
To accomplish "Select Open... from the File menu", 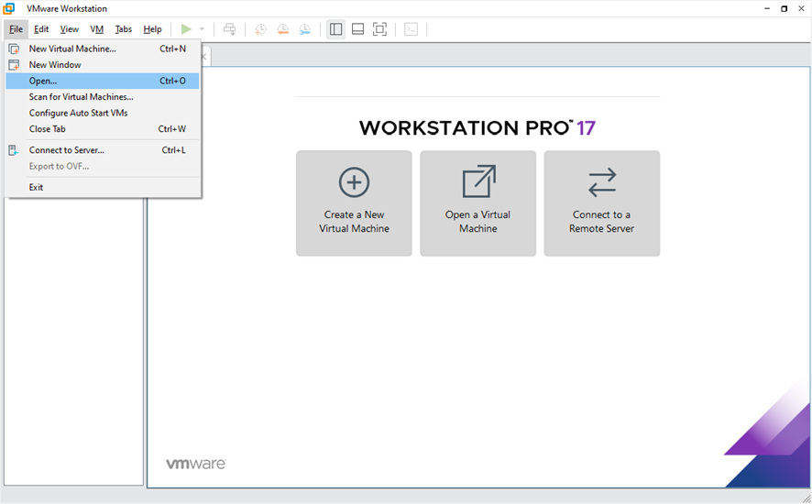I will point(43,81).
